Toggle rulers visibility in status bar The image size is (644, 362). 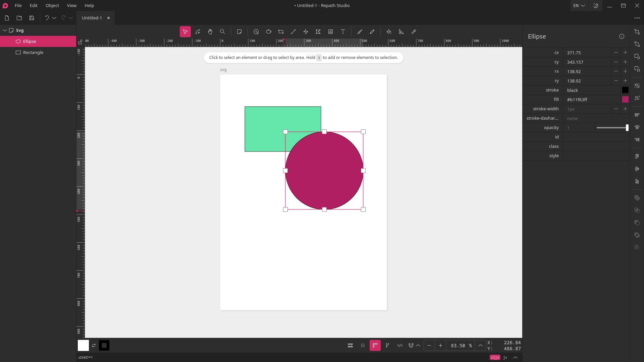coord(375,346)
